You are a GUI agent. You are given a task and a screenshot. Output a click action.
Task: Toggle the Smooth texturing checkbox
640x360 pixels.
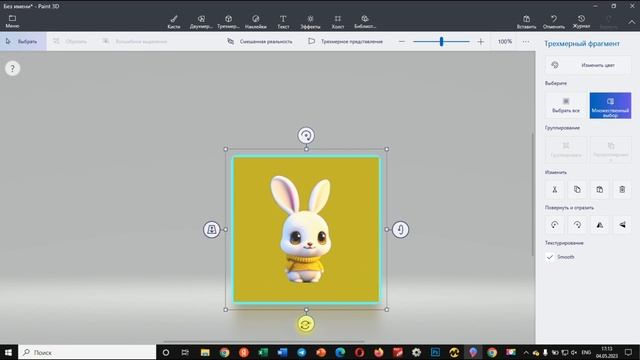coord(550,257)
